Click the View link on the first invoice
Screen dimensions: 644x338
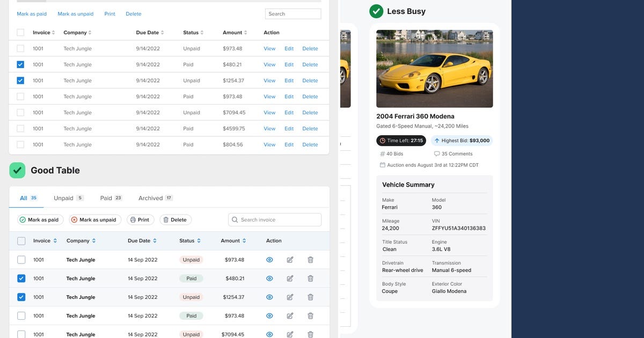pos(269,48)
